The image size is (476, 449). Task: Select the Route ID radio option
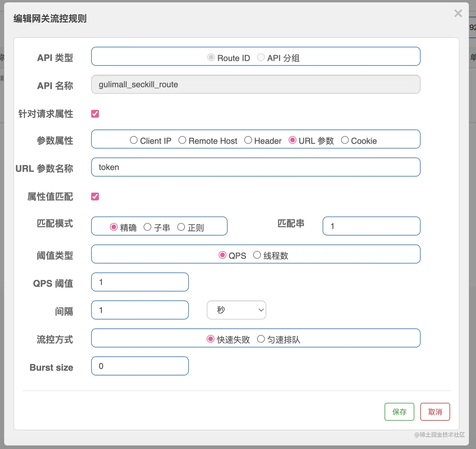click(x=211, y=57)
